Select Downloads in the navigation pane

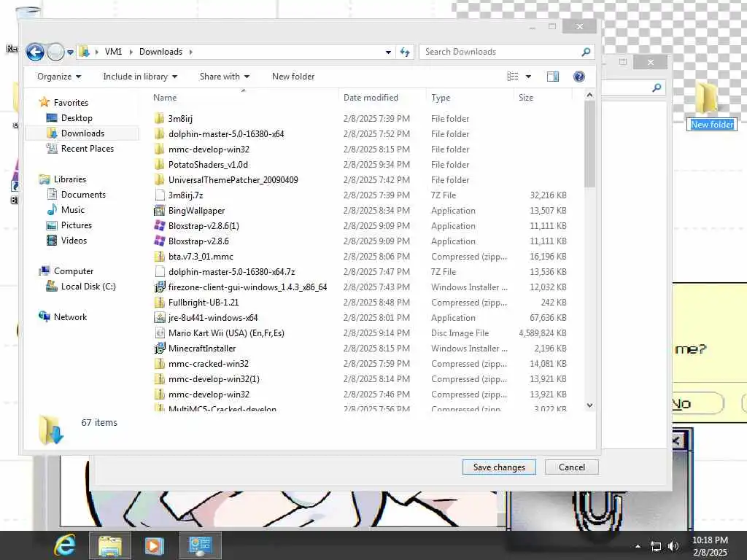pos(82,133)
